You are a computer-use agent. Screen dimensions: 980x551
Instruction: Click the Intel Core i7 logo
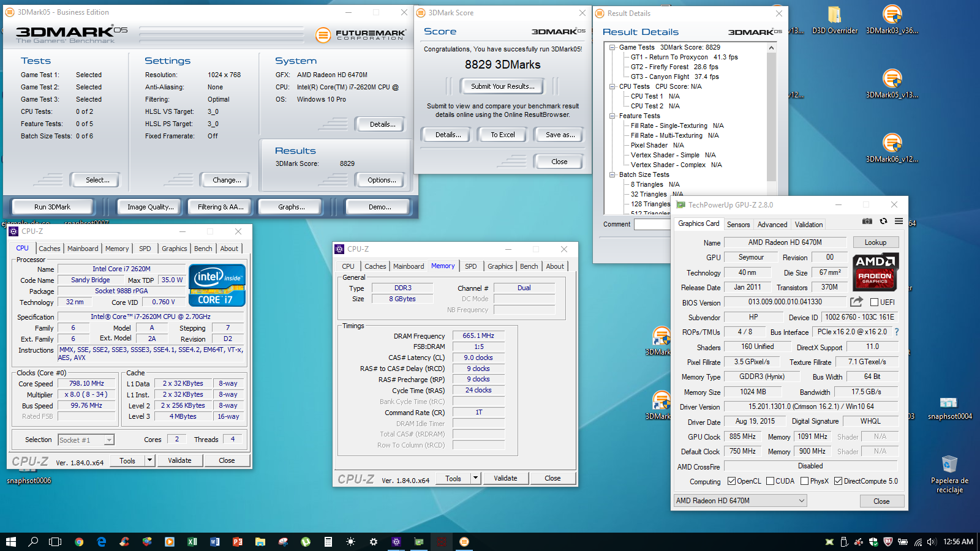217,285
